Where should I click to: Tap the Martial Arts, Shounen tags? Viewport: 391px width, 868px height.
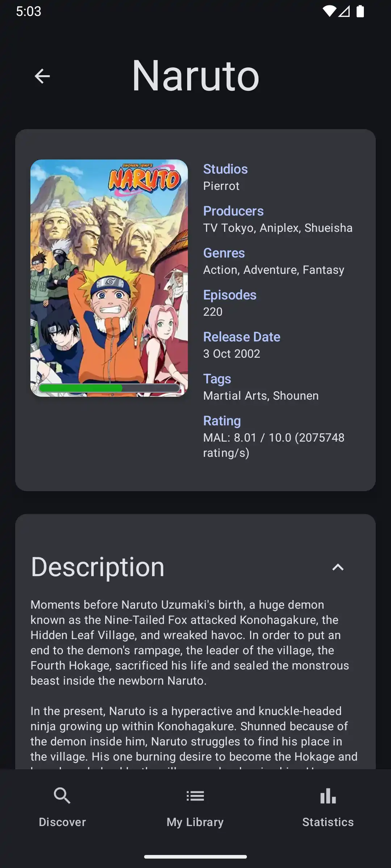pyautogui.click(x=261, y=396)
